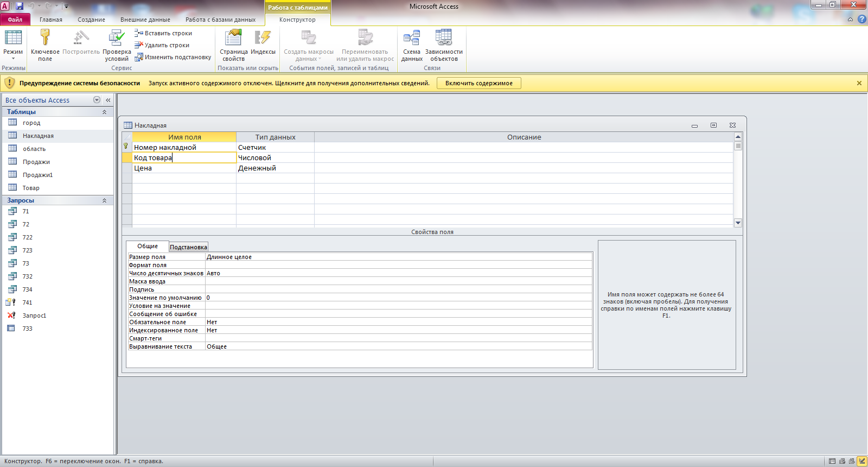Switch to the Lookup (Подстановка) tab

coord(188,247)
